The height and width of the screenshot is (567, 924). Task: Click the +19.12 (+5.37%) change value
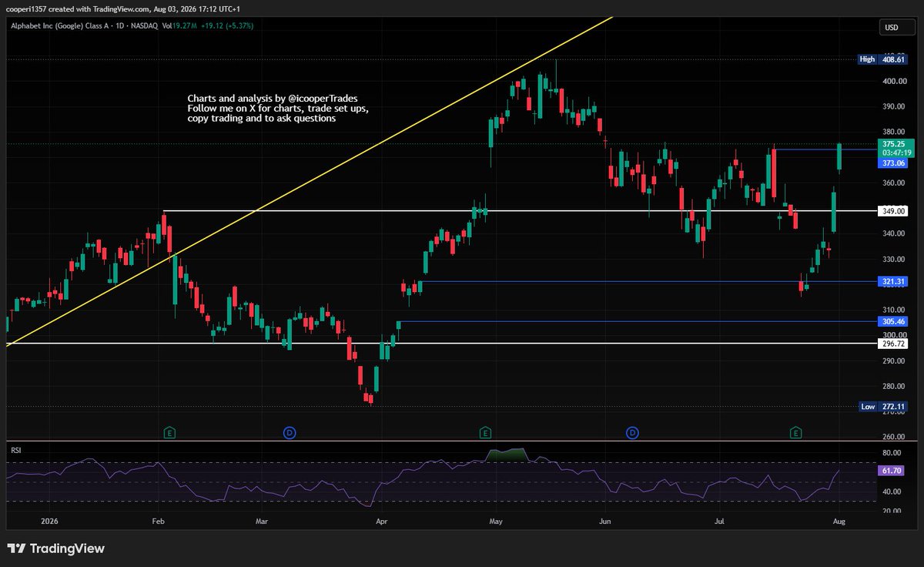click(x=226, y=25)
